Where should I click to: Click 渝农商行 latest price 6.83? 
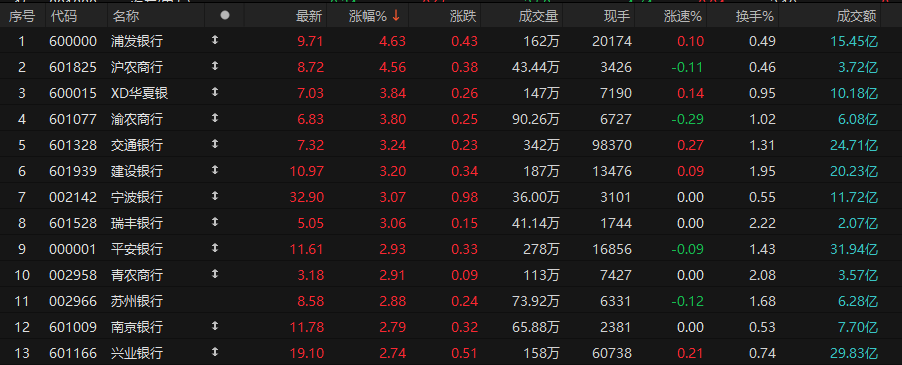click(x=311, y=119)
